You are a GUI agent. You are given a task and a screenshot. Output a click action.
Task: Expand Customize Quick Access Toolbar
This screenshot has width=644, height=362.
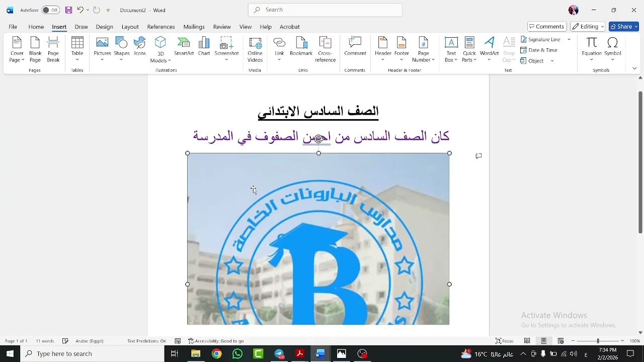(x=108, y=10)
